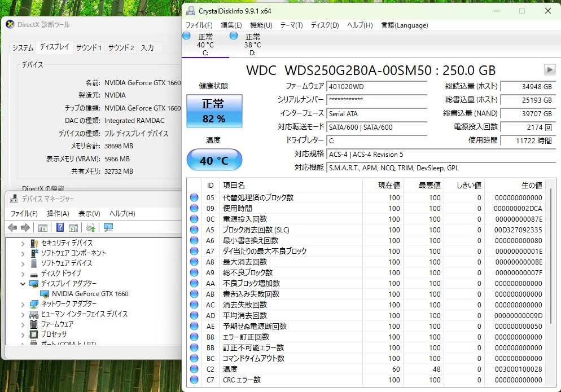Click the 正常 82 % health status button
The width and height of the screenshot is (561, 392).
(x=214, y=111)
